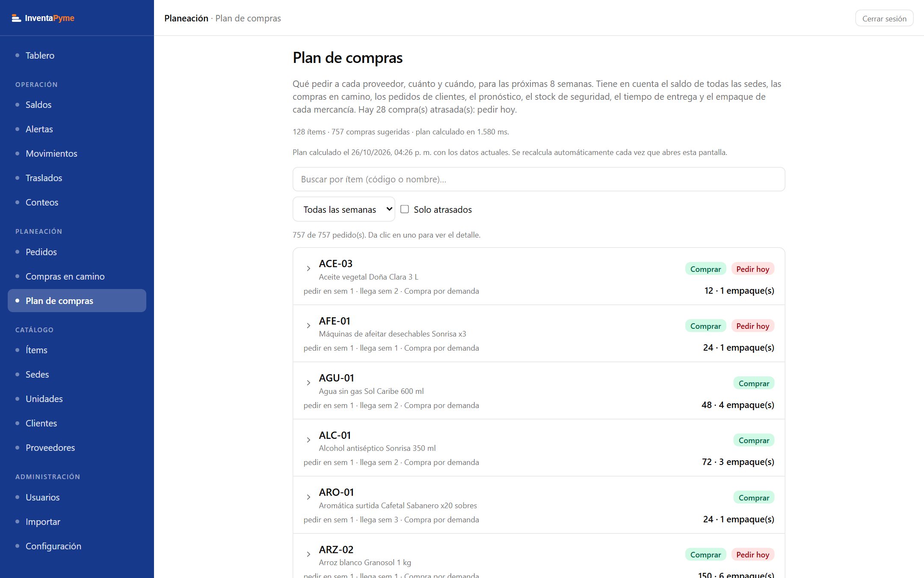Enable the Solo atrasados checkbox
The image size is (924, 578).
(x=405, y=209)
